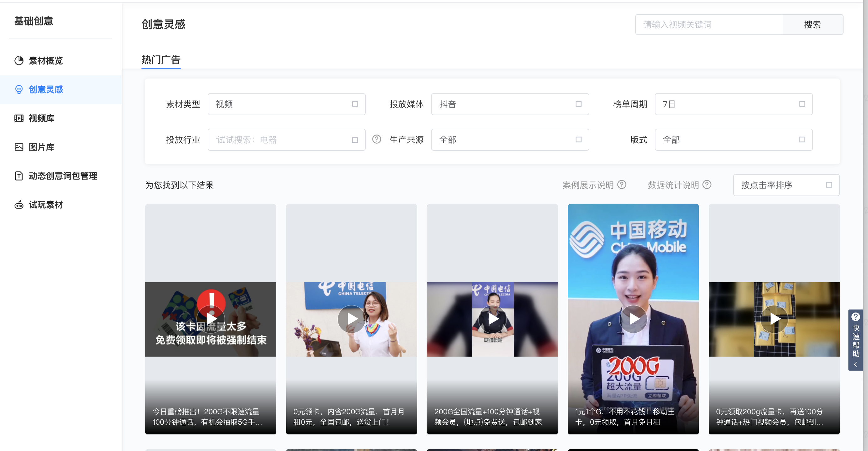Image resolution: width=868 pixels, height=451 pixels.
Task: Click the 快速帮助 question mark icon
Action: 855,317
